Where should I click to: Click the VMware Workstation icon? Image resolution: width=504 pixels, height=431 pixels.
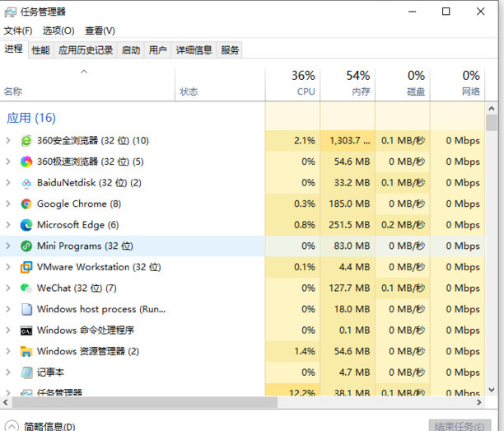[x=26, y=267]
